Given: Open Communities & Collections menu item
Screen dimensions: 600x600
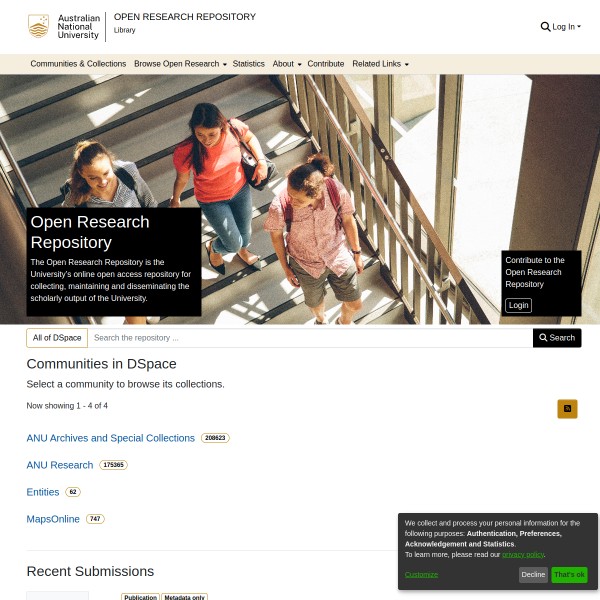Looking at the screenshot, I should pos(78,64).
